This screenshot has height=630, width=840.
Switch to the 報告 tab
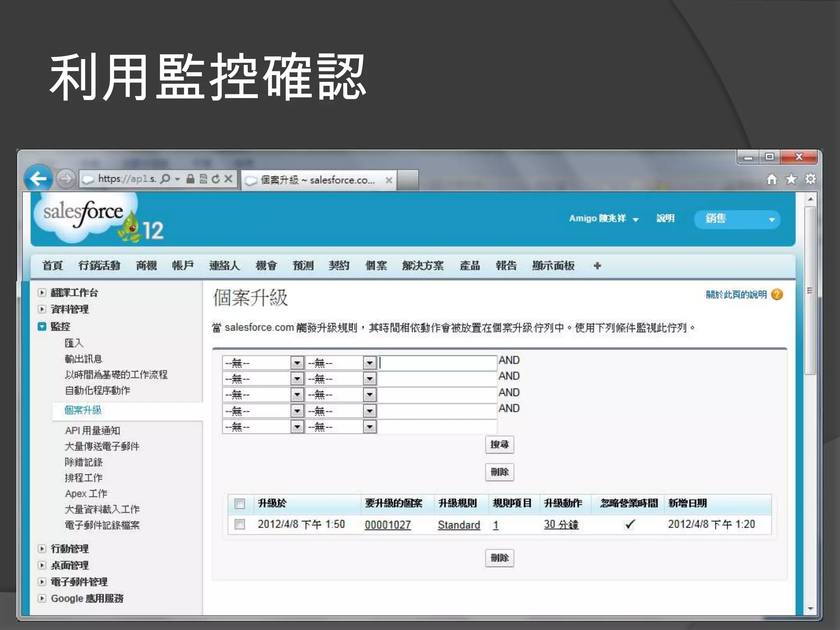click(x=506, y=266)
